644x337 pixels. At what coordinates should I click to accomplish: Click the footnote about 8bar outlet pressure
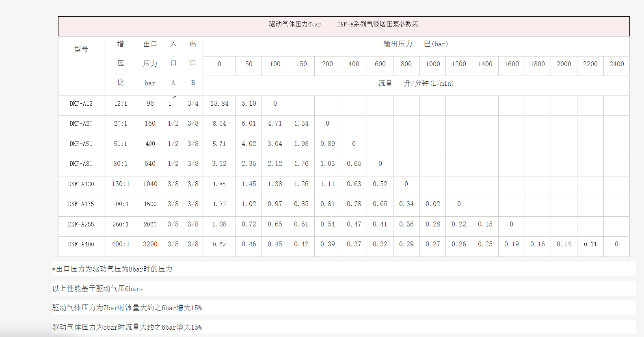(112, 269)
